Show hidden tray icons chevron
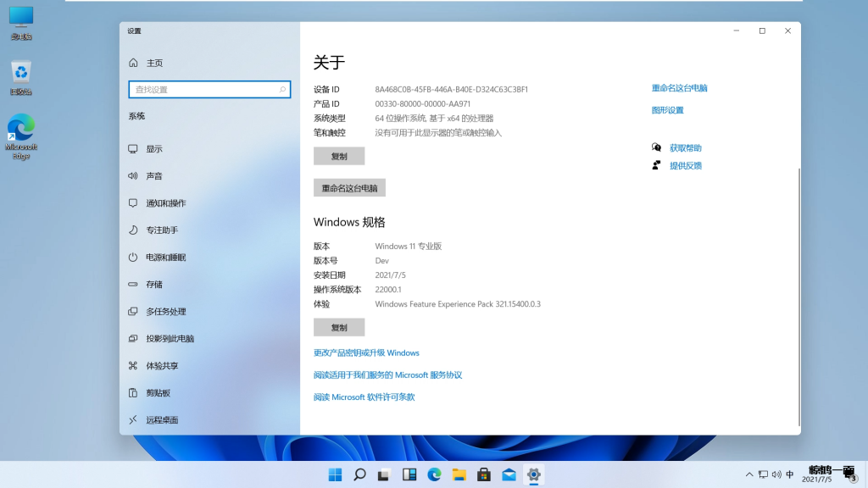The image size is (868, 488). (x=749, y=474)
